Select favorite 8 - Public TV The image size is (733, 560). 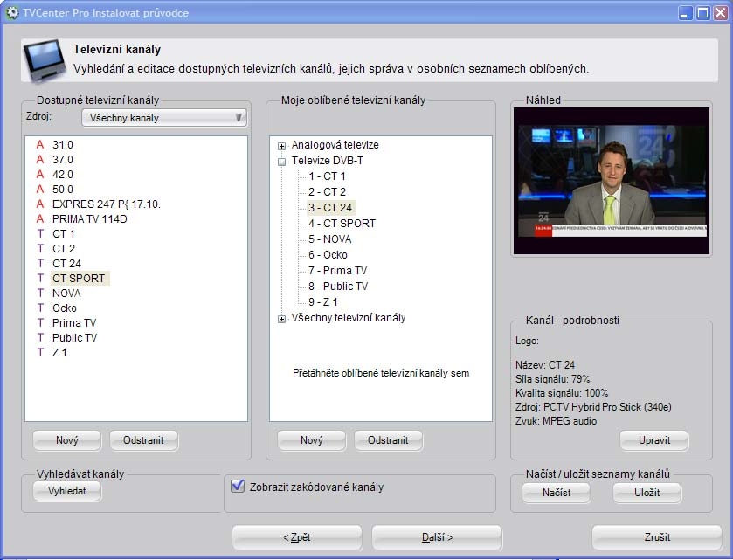click(x=338, y=287)
